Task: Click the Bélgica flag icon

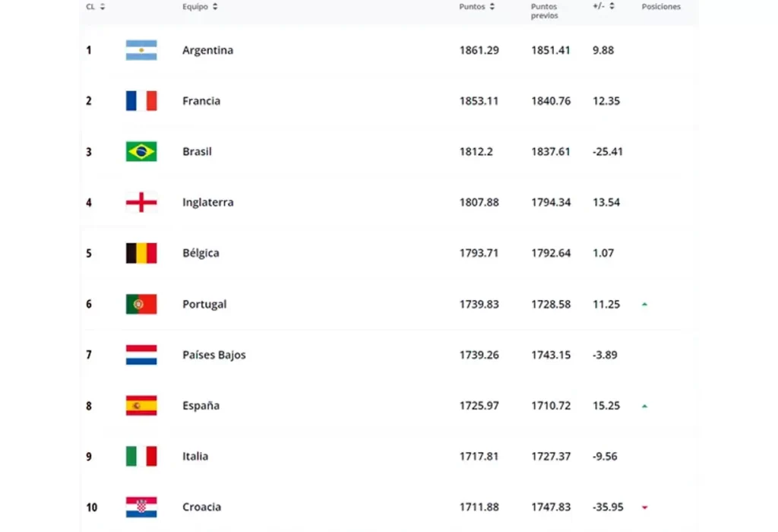Action: pos(141,253)
